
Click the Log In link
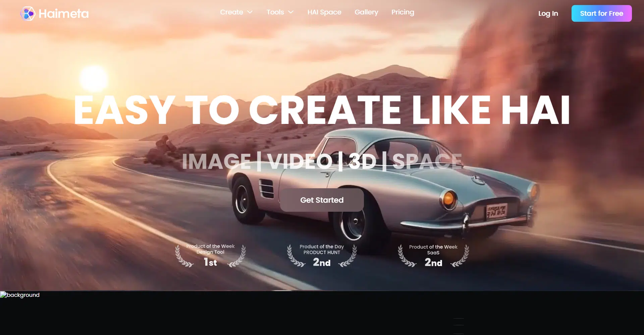pos(548,14)
